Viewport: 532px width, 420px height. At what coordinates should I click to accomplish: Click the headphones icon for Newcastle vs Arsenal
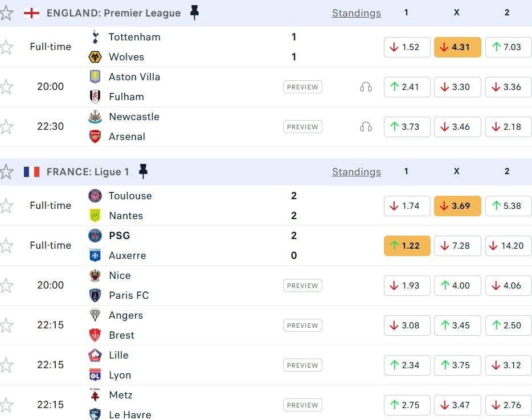click(366, 127)
